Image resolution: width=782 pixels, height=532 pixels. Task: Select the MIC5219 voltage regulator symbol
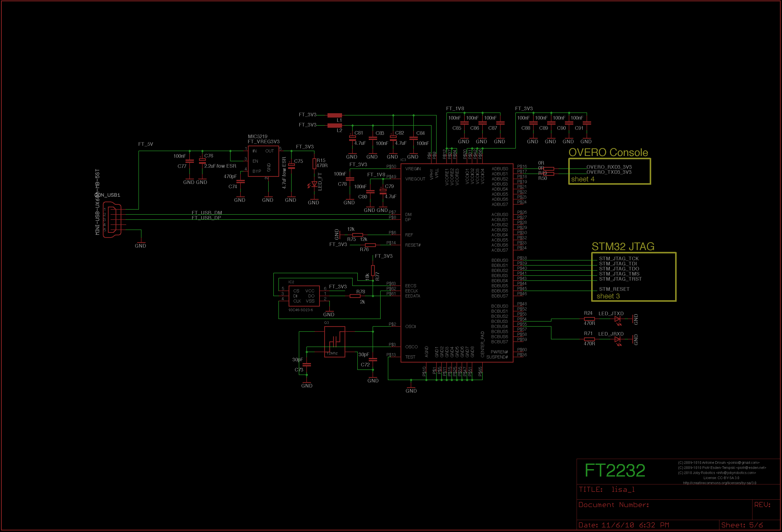tap(263, 161)
